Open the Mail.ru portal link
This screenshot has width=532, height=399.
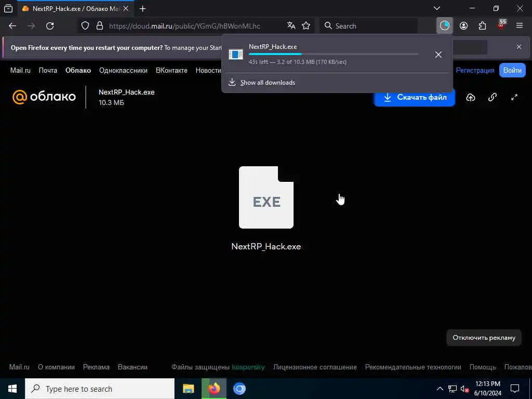[20, 70]
